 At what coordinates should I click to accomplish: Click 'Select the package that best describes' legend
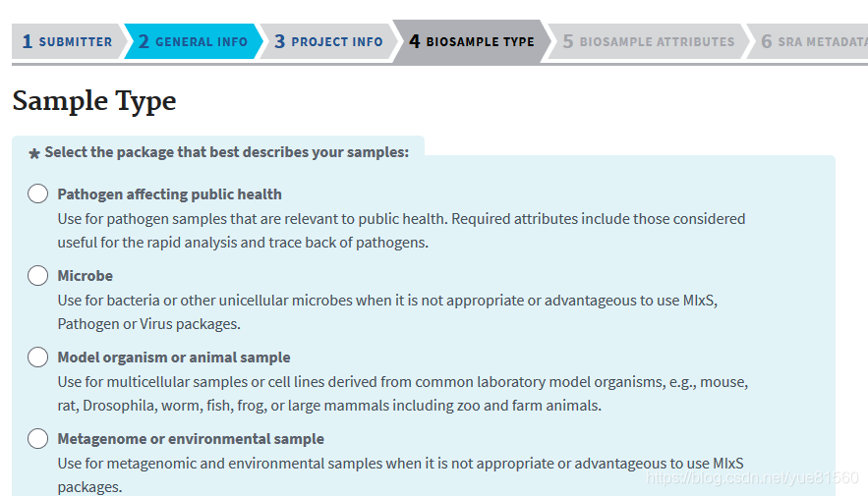coord(226,152)
